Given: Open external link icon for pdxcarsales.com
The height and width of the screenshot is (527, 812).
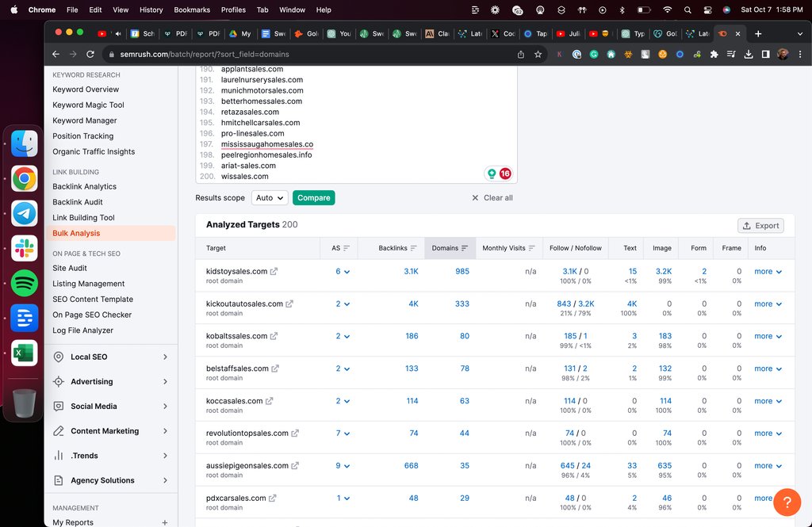Looking at the screenshot, I should [x=273, y=498].
